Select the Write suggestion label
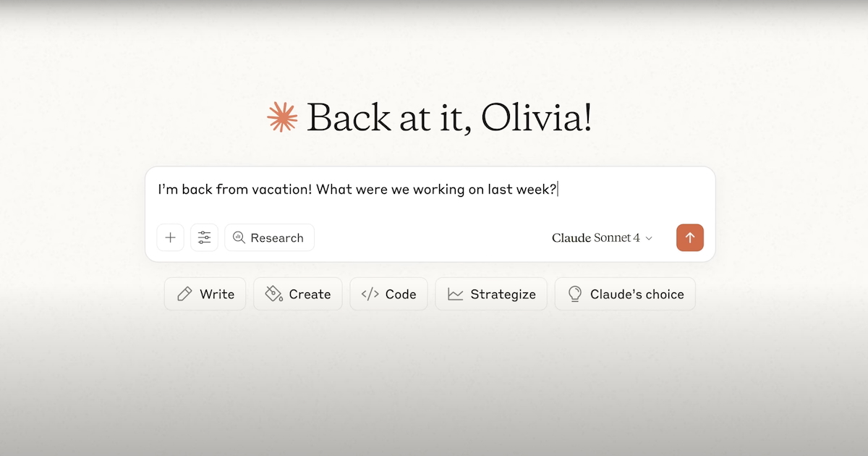Viewport: 868px width, 456px height. point(217,294)
